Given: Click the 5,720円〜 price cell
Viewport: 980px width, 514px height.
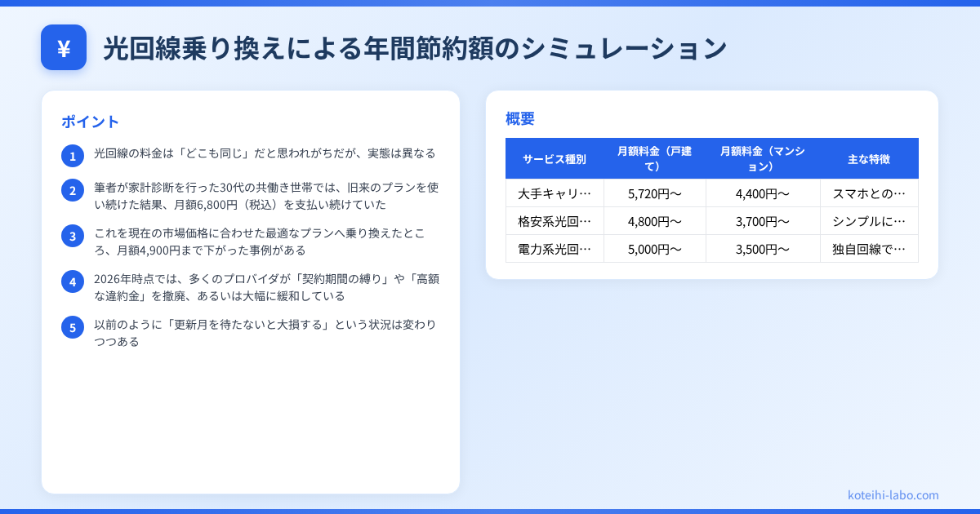Looking at the screenshot, I should point(656,193).
